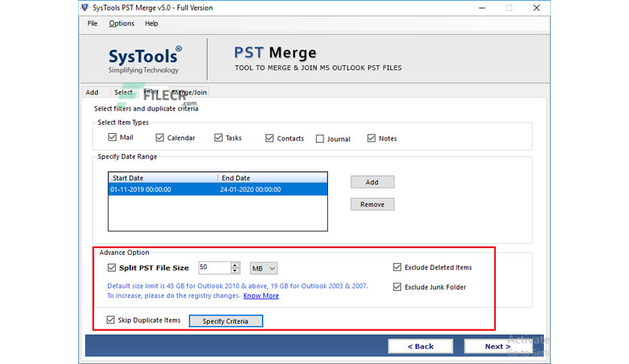629x364 pixels.
Task: Minimize the PST Merge window
Action: [482, 8]
